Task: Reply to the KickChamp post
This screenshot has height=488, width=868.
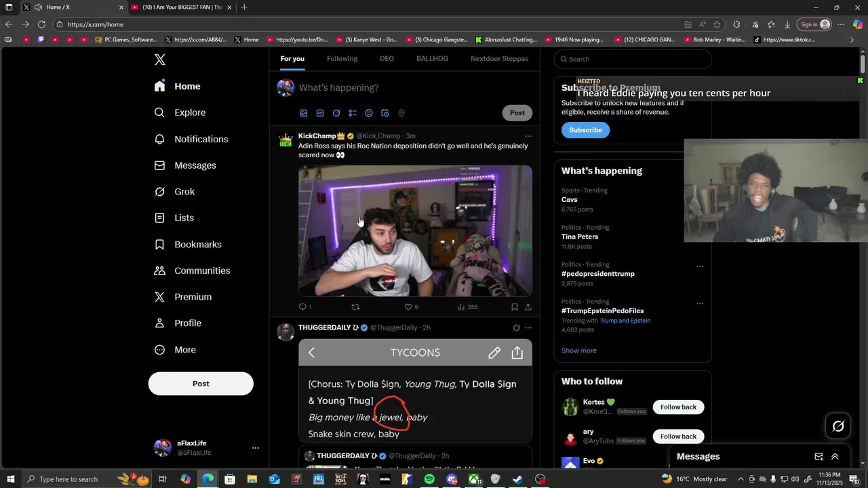Action: [304, 307]
